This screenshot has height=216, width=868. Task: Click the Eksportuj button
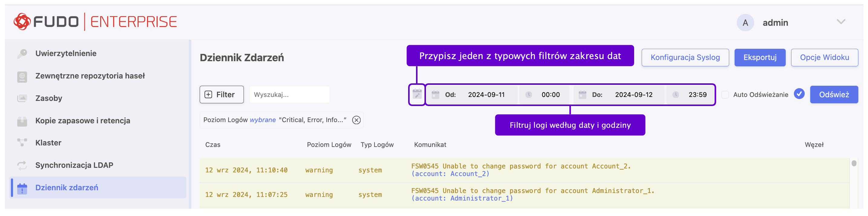click(x=759, y=58)
